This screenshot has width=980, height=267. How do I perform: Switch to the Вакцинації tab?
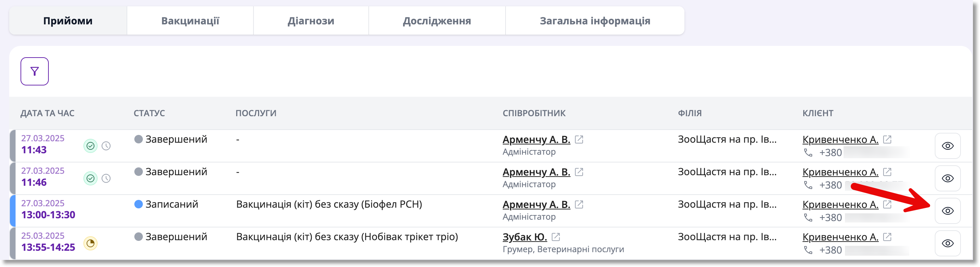tap(190, 20)
